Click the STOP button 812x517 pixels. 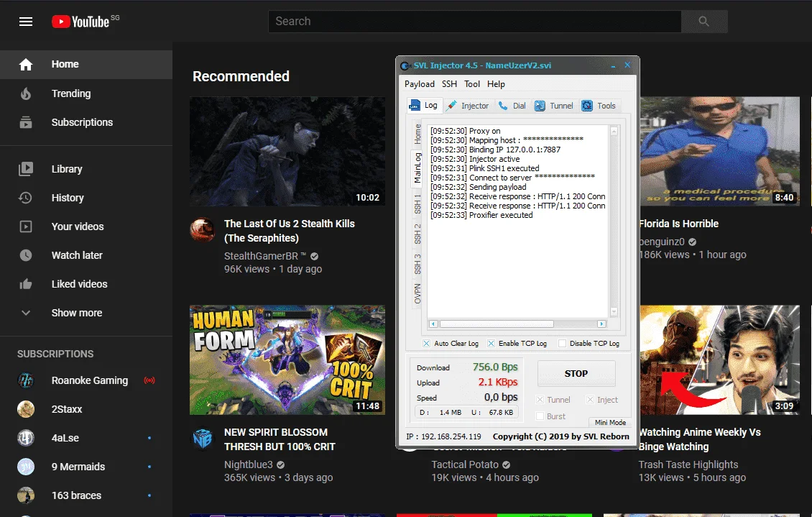[576, 373]
